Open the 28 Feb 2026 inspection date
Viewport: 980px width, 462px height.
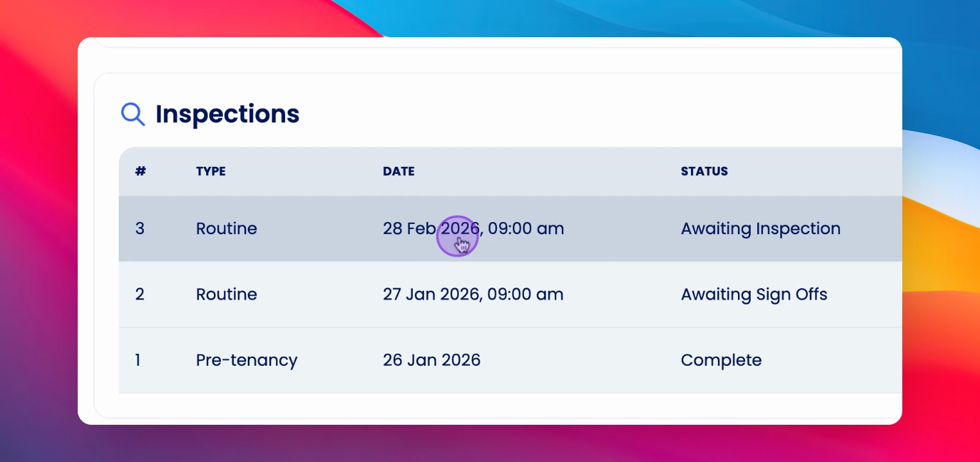coord(473,228)
